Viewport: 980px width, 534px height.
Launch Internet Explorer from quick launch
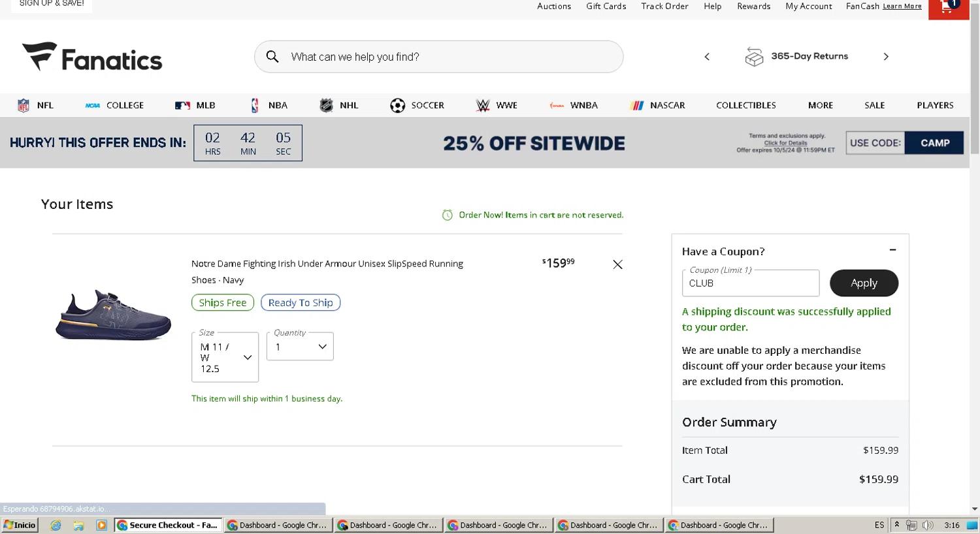[x=56, y=525]
